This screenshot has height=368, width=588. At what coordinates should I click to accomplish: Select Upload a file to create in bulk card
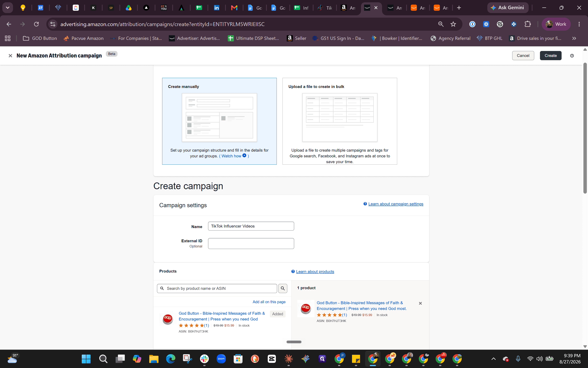tap(340, 121)
